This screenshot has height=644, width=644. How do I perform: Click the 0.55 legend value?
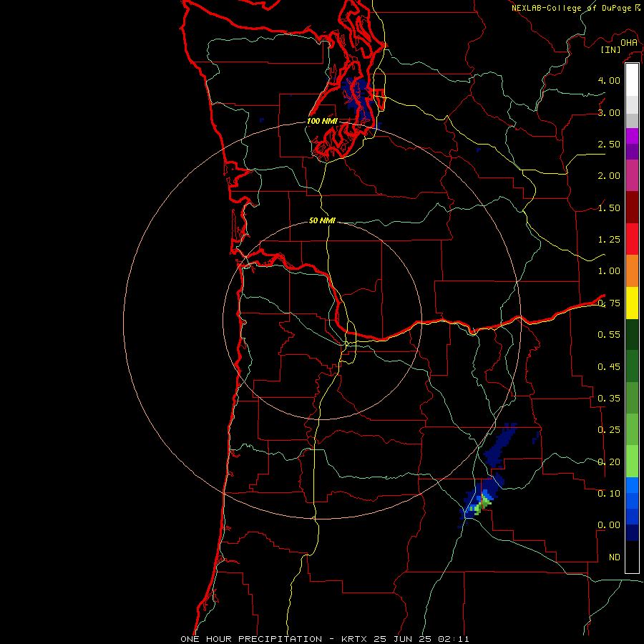point(609,335)
